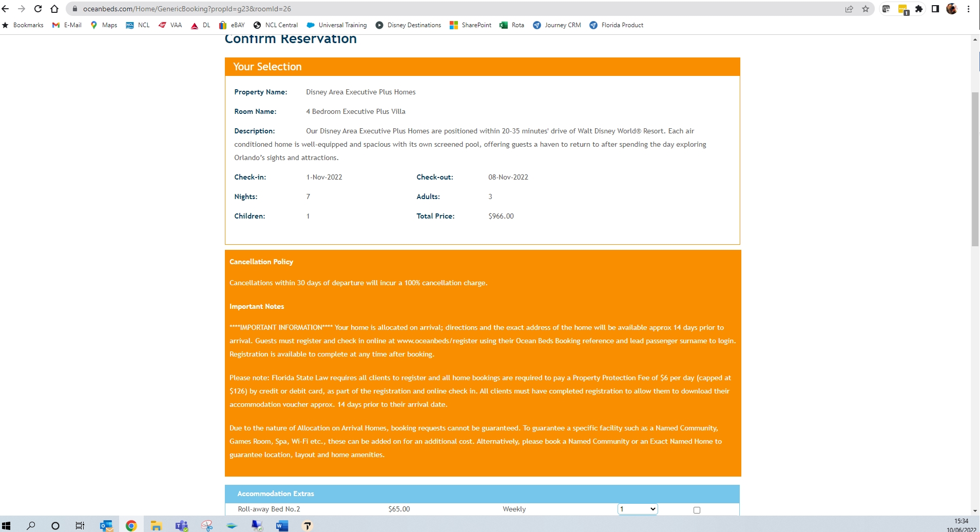Click the Weekly label for Roll-away Bed
980x532 pixels.
514,509
